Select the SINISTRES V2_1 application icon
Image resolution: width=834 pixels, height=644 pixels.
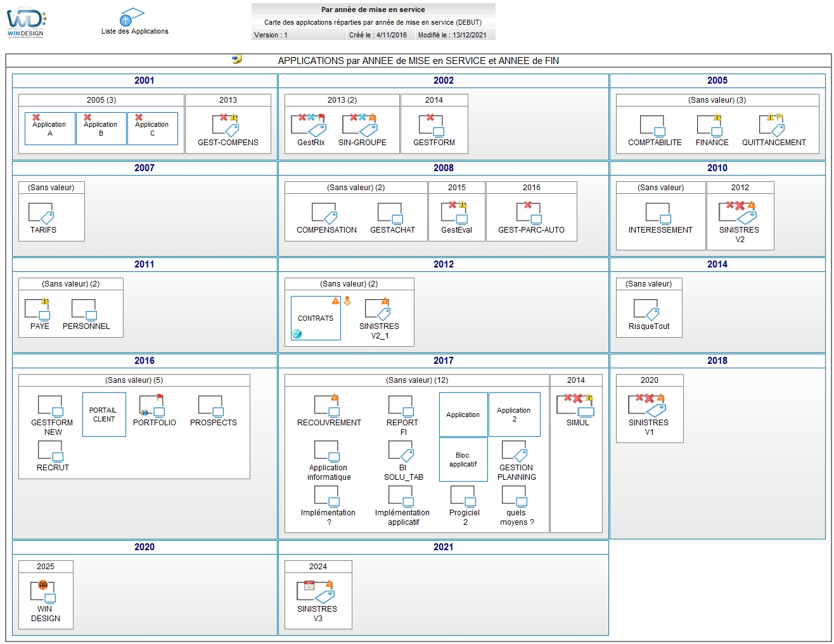(x=378, y=309)
